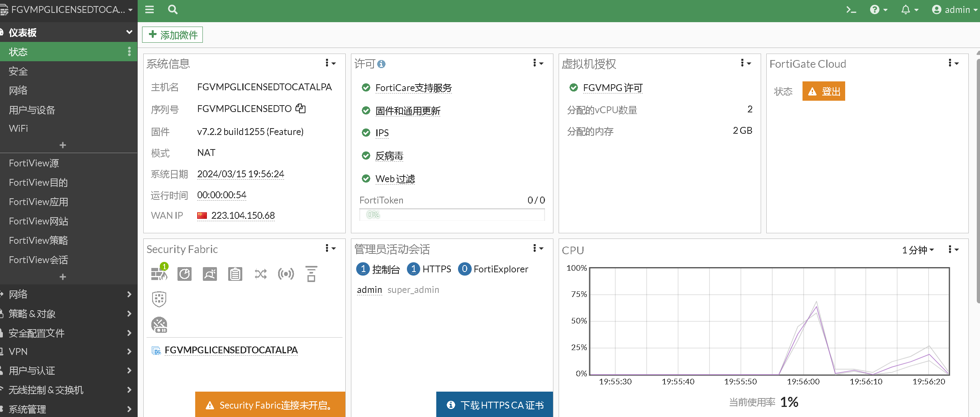Viewport: 980px width, 417px height.
Task: Click the wireless signal icon in Security Fabric
Action: [286, 274]
